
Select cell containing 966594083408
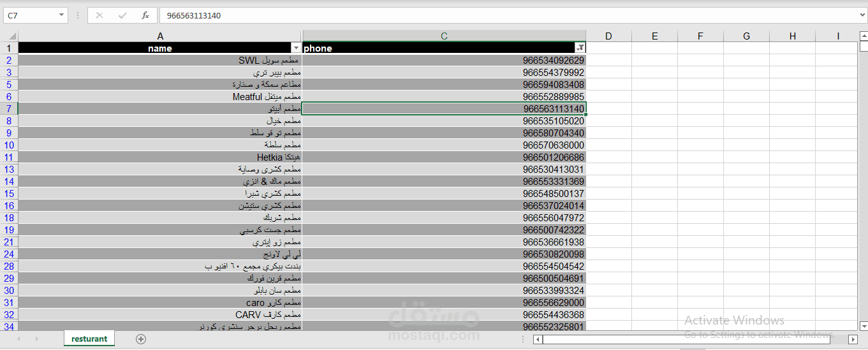click(x=444, y=85)
